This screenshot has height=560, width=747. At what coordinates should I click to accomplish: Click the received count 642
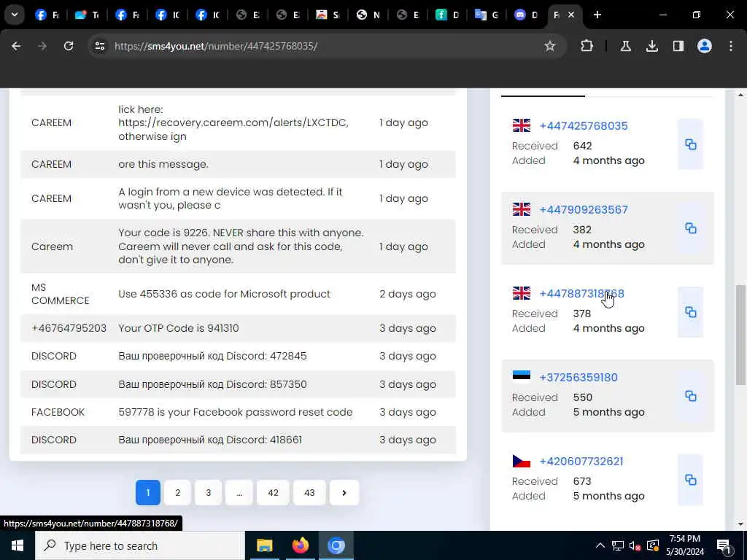tap(582, 146)
